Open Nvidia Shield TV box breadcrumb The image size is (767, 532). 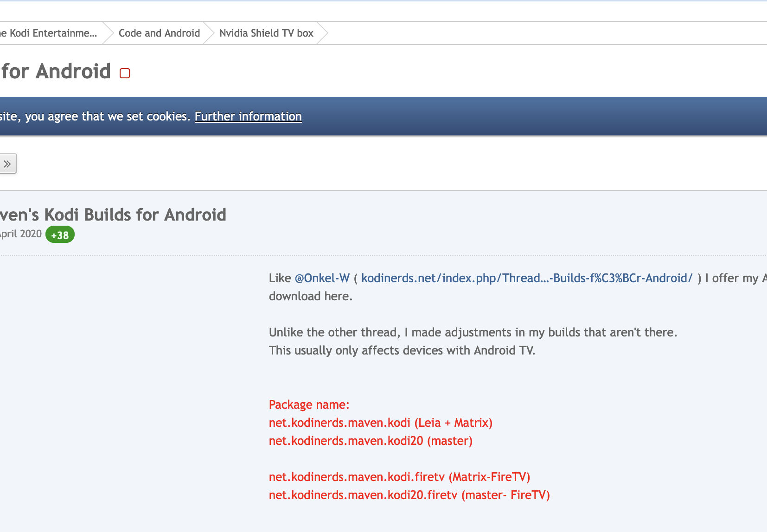[x=266, y=33]
